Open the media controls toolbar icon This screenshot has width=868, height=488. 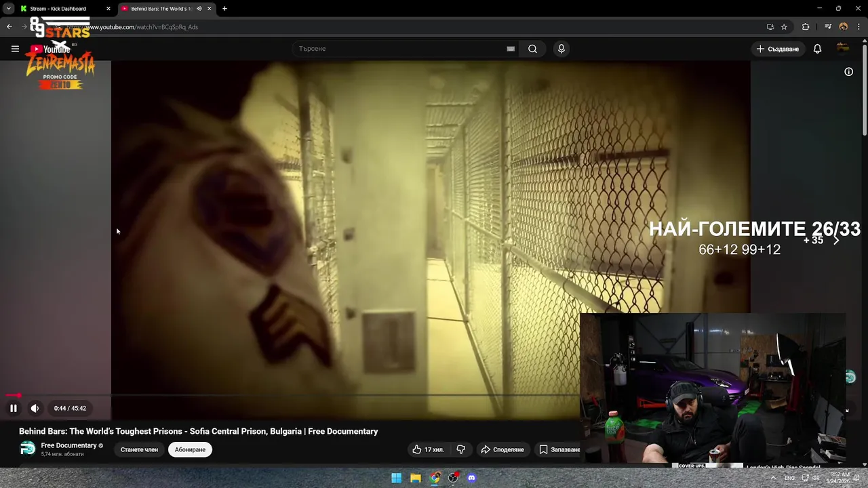coord(828,27)
